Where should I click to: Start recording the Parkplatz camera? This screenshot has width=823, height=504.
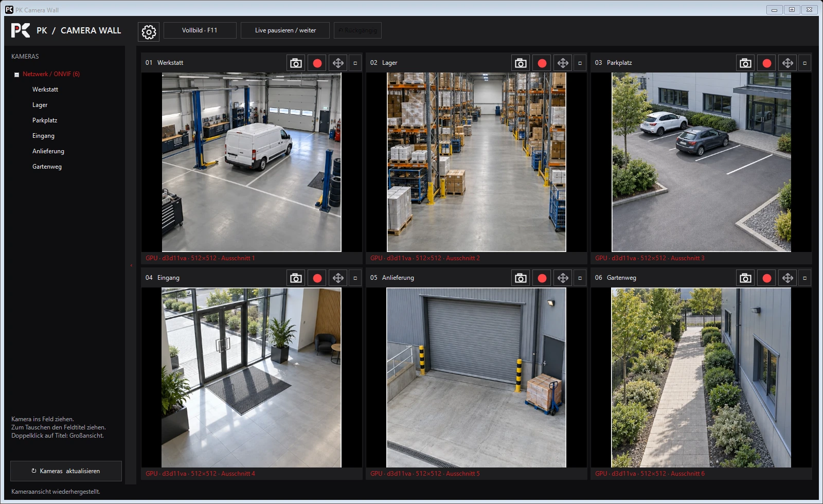click(767, 63)
